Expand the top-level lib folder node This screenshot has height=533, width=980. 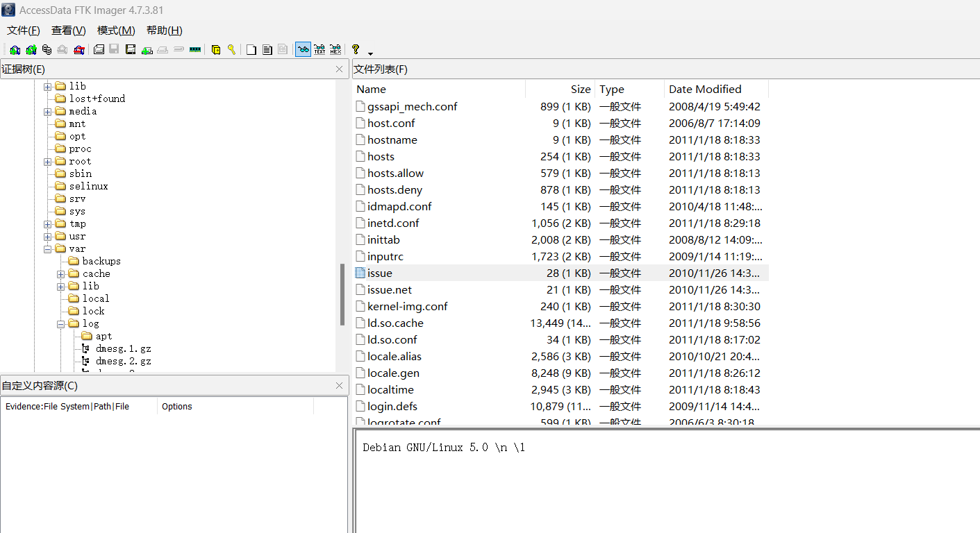click(x=48, y=87)
